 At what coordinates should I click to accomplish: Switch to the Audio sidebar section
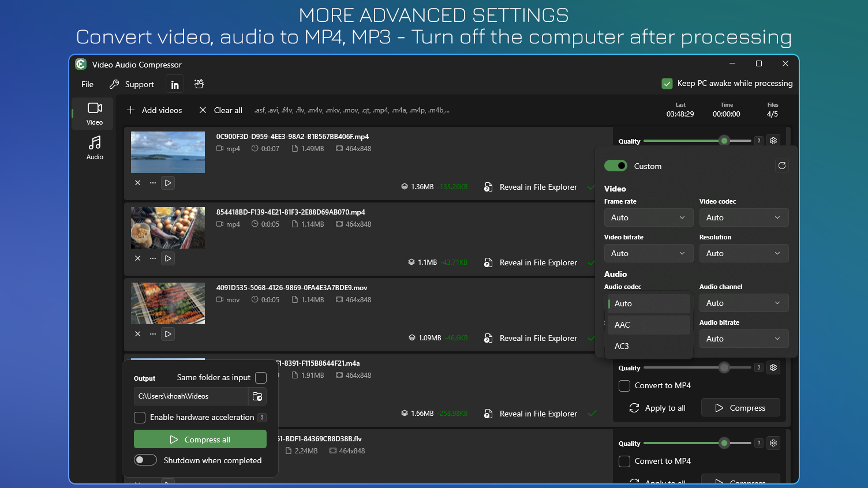click(95, 148)
